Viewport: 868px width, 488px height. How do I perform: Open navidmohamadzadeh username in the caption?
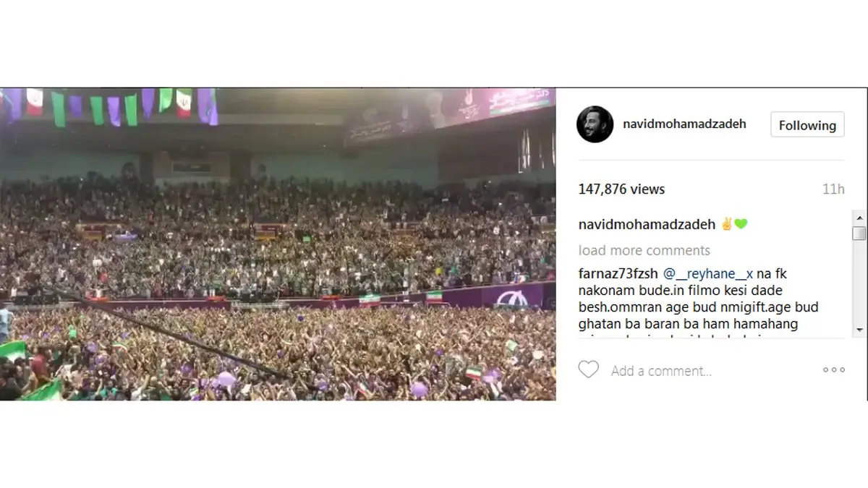point(647,224)
